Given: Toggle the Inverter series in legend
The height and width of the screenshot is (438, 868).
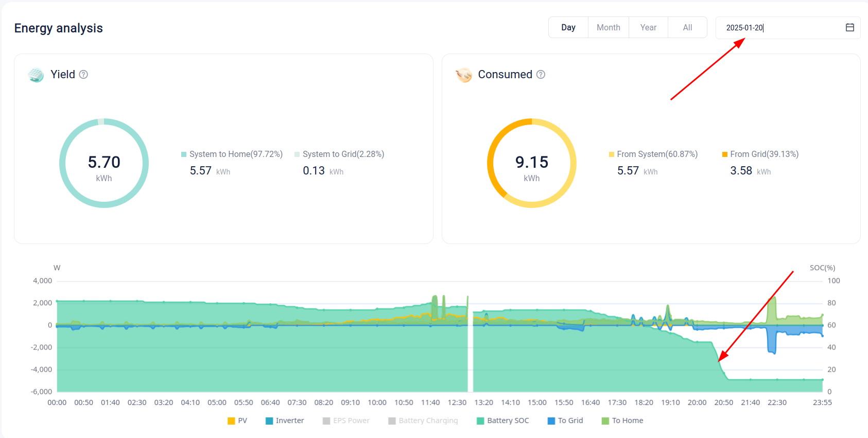Looking at the screenshot, I should tap(285, 421).
